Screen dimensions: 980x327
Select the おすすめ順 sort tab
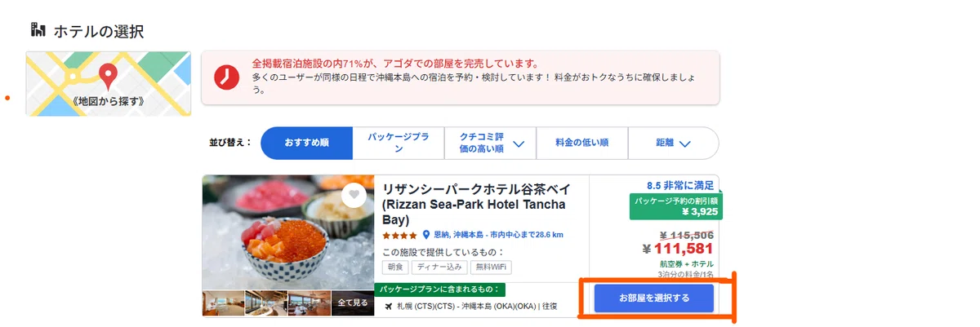click(306, 143)
